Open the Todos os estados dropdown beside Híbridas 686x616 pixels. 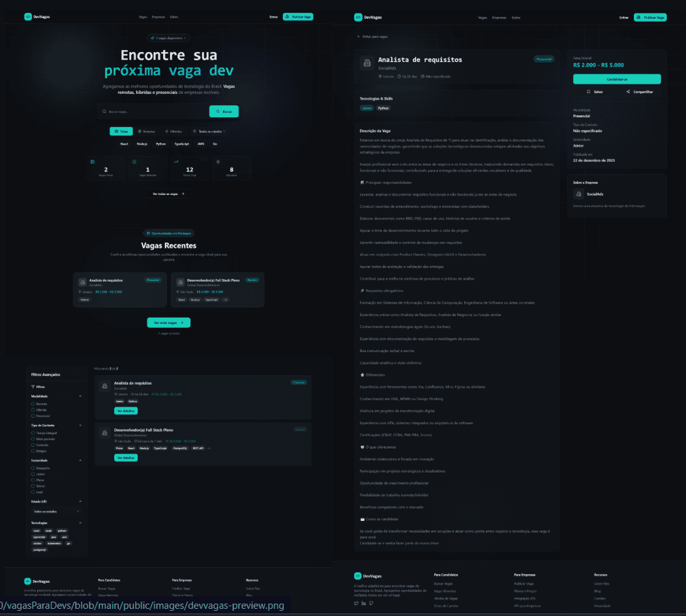coord(207,131)
